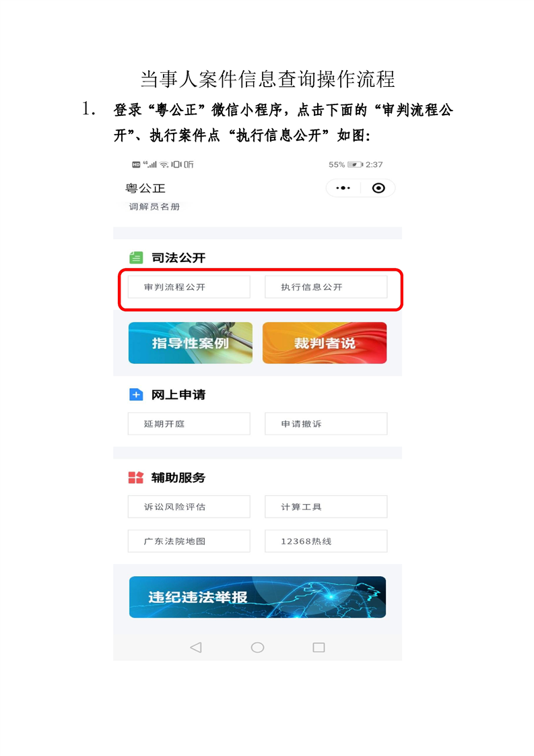The height and width of the screenshot is (756, 534).
Task: Tap the Android home circle icon
Action: [x=257, y=647]
